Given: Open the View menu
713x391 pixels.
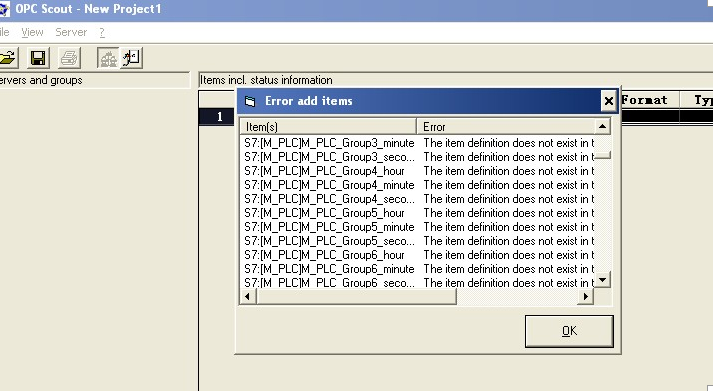Looking at the screenshot, I should point(32,32).
